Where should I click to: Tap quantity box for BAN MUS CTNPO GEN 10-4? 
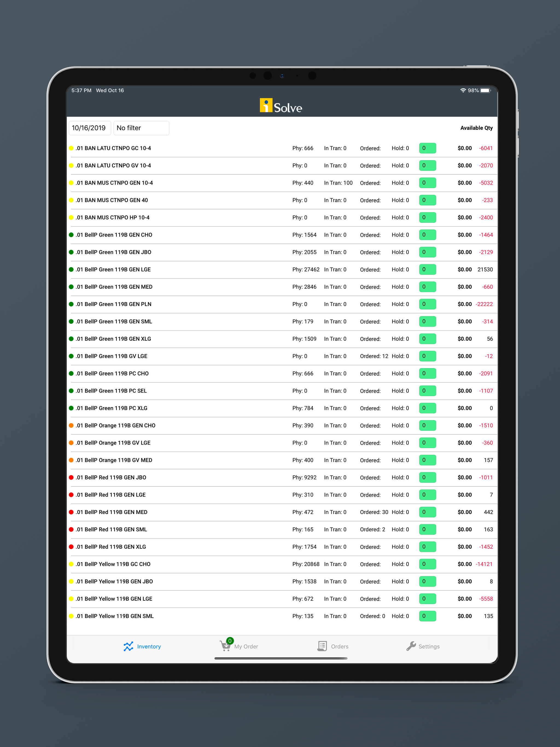[427, 183]
